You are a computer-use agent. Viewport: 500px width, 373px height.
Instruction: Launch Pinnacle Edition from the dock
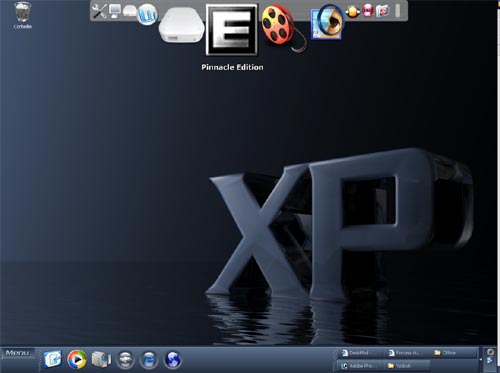click(x=232, y=30)
